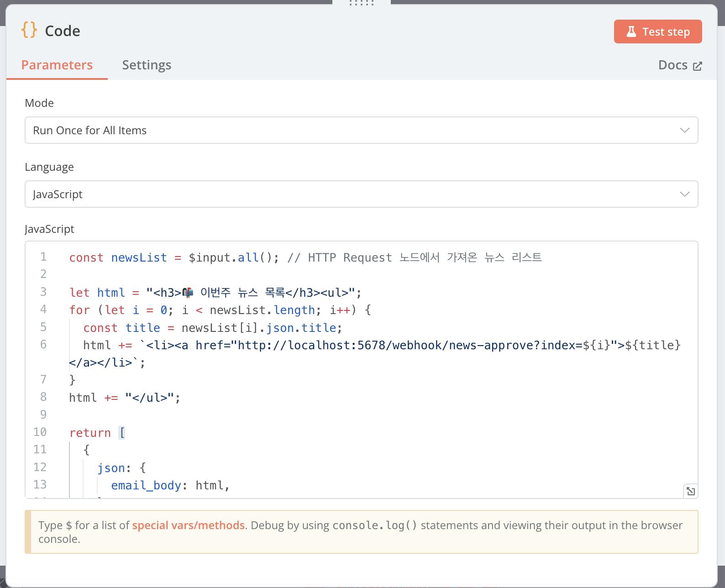Click the email_body line in the editor
Viewport: 725px width, 588px height.
click(x=146, y=485)
